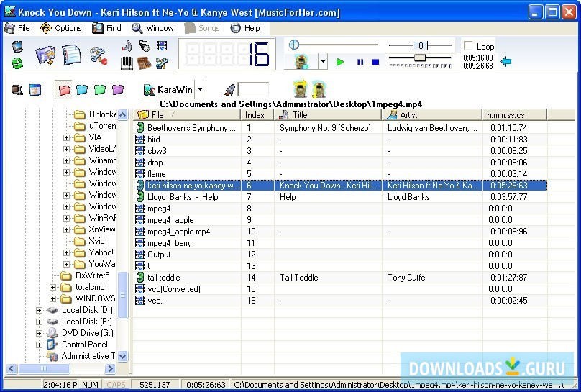Click the microphone icon in the toolbar
This screenshot has height=392, width=581.
[144, 46]
